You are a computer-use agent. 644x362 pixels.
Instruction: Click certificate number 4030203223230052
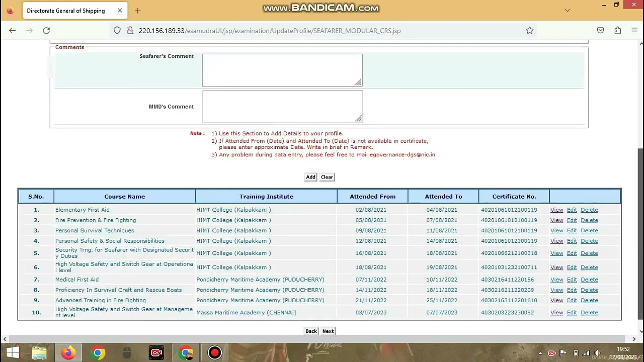point(507,313)
